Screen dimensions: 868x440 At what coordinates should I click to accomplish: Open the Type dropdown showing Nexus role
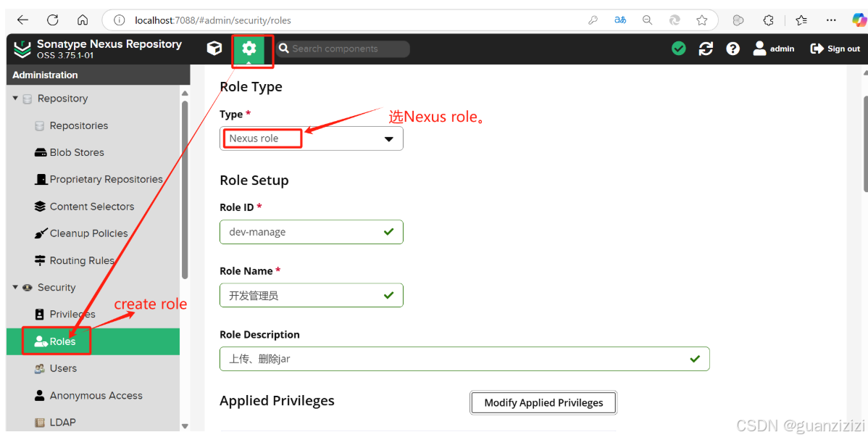[311, 138]
